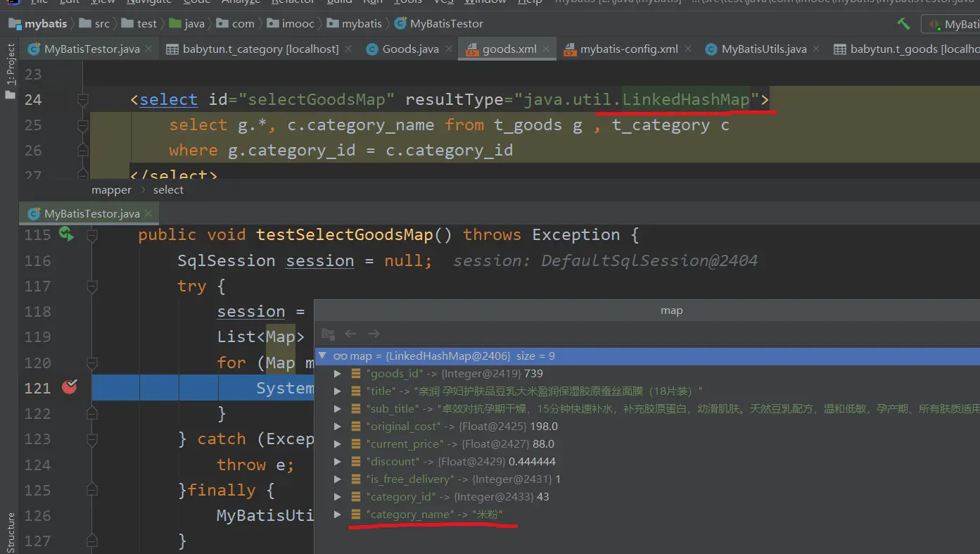
Task: Toggle the breakpoint on line 121
Action: (69, 387)
